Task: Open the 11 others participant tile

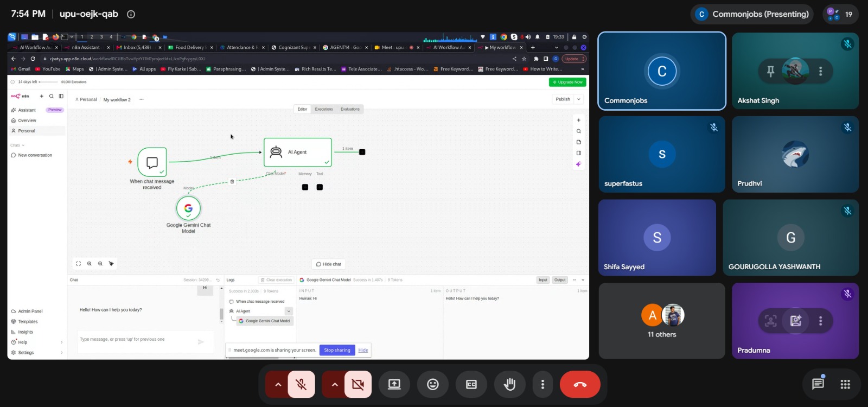Action: [662, 320]
